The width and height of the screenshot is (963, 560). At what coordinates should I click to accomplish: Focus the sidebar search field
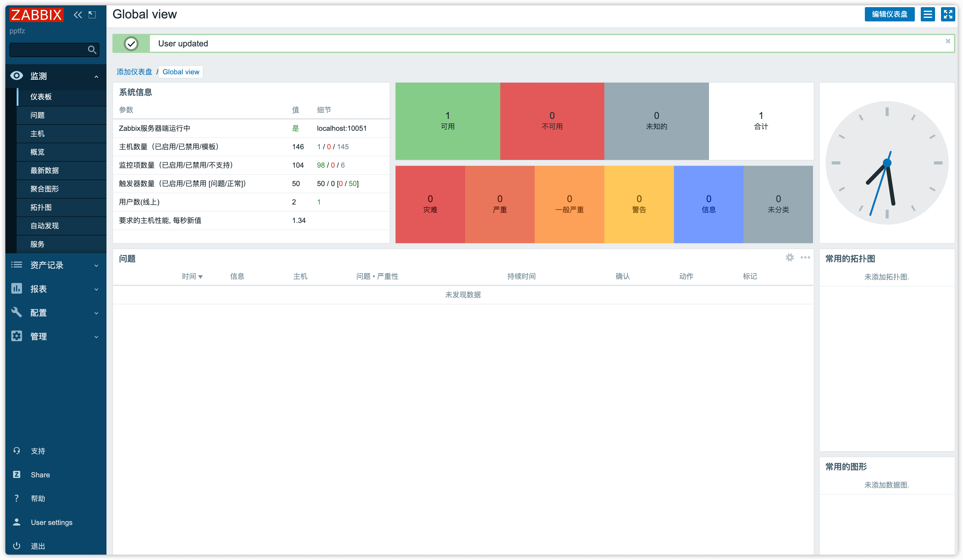(x=54, y=50)
